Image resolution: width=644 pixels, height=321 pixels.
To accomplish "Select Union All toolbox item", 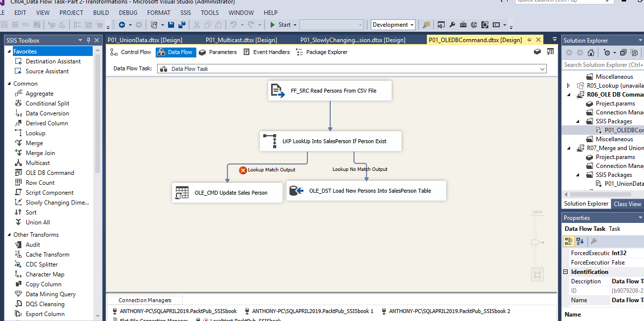I will pos(38,222).
